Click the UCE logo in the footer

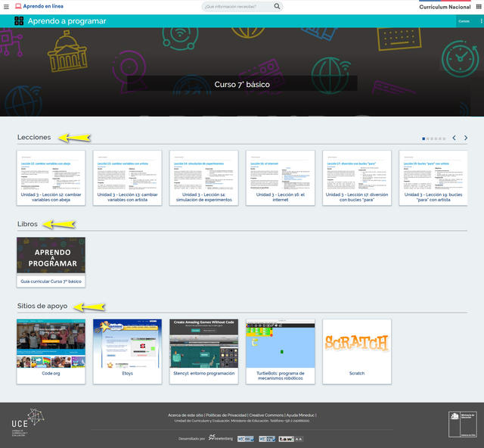pos(28,423)
